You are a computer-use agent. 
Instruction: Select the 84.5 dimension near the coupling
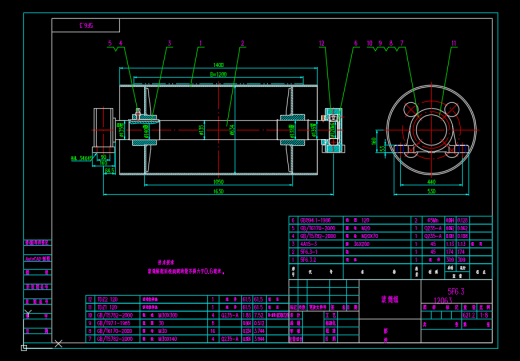[x=110, y=170]
